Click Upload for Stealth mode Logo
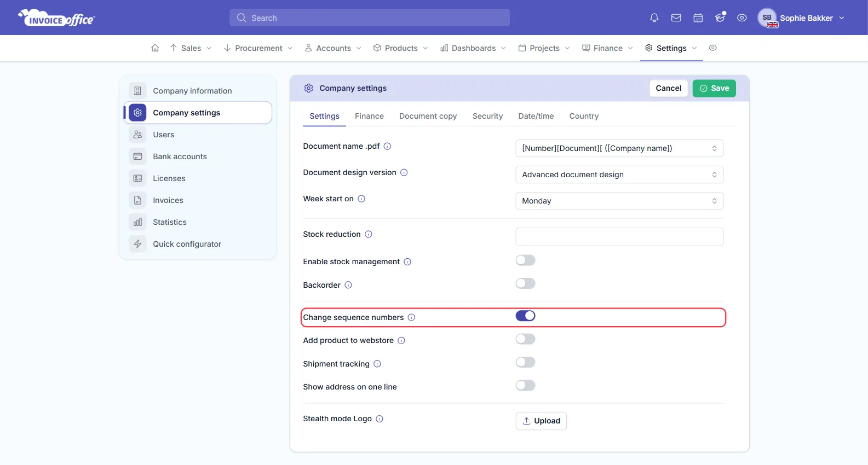This screenshot has height=465, width=868. [541, 421]
